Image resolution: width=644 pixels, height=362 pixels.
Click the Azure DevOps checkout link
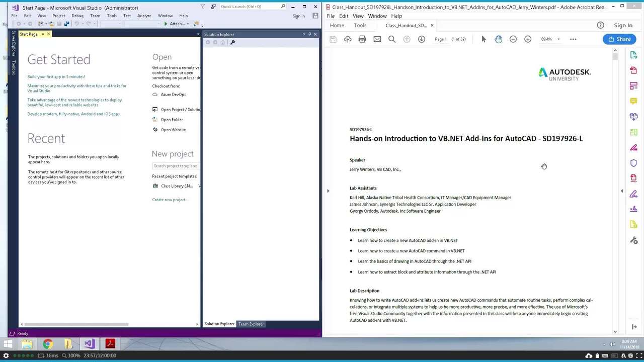coord(173,95)
